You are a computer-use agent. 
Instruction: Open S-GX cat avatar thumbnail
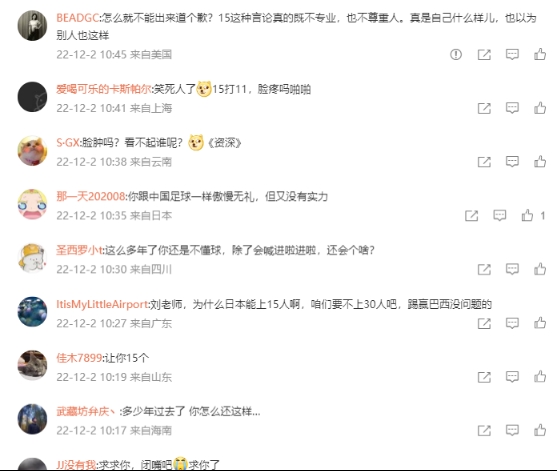pyautogui.click(x=32, y=151)
